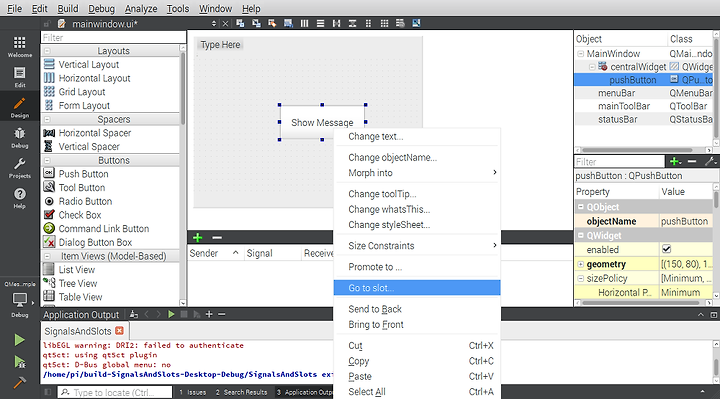Image resolution: width=720 pixels, height=399 pixels.
Task: Collapse centralWidget tree node
Action: [x=592, y=67]
